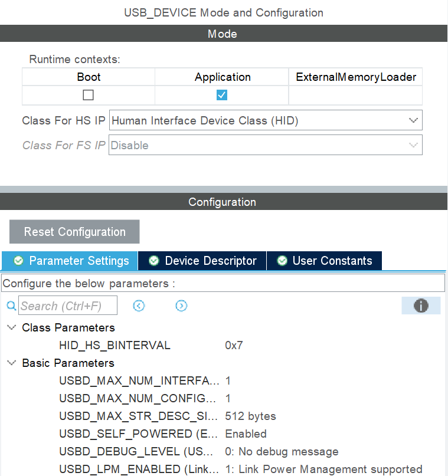Collapse the Basic Parameters section

(12, 363)
